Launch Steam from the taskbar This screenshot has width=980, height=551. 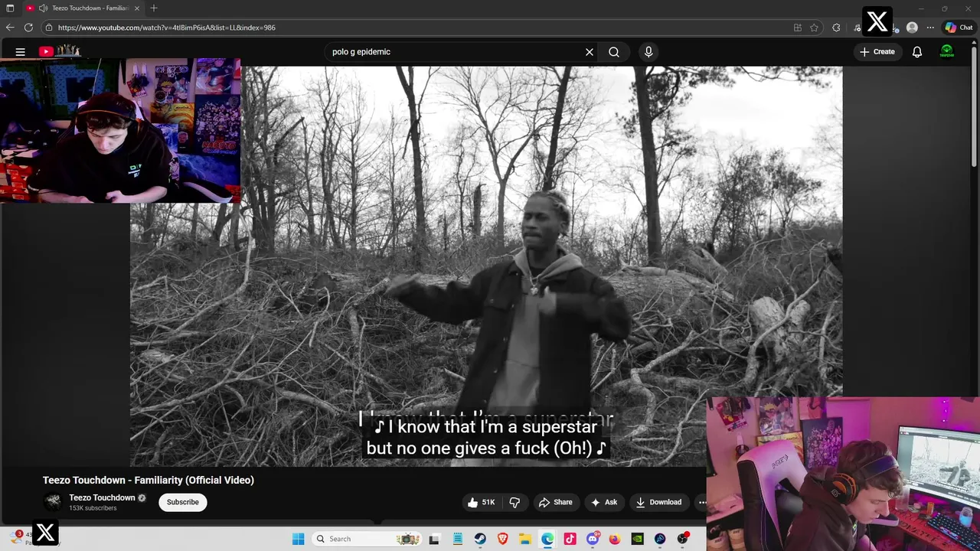click(x=480, y=539)
